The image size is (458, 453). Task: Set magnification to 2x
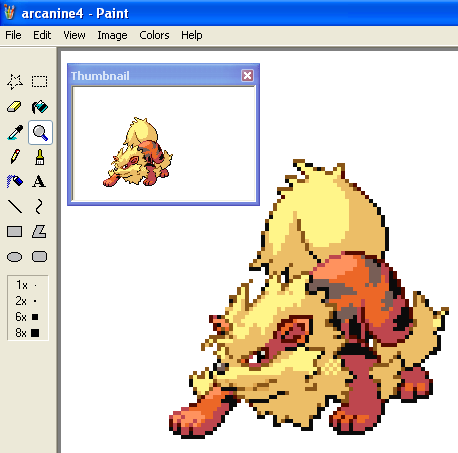coord(28,301)
